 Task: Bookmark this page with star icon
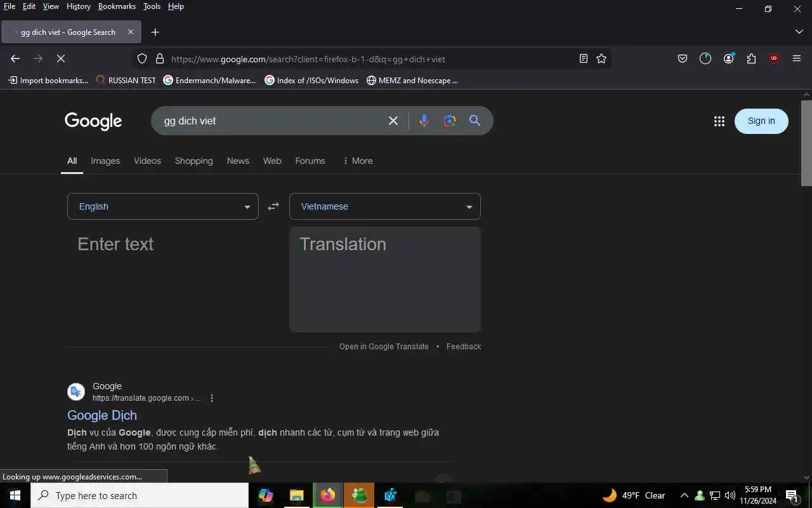[x=601, y=58]
